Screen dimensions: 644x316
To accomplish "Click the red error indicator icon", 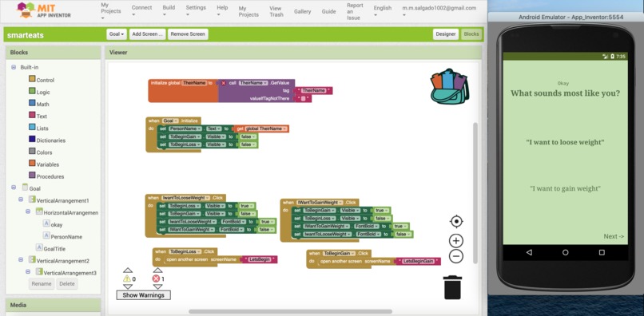I will click(x=156, y=278).
